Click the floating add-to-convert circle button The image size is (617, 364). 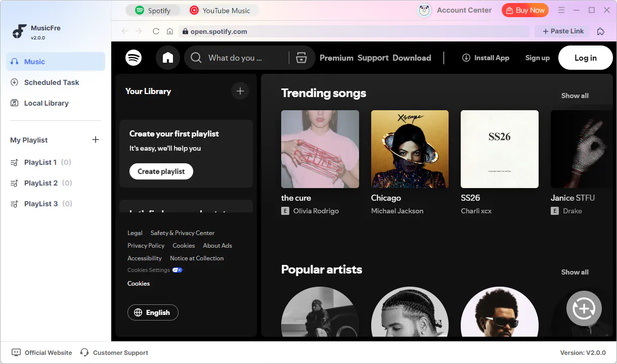coord(584,308)
